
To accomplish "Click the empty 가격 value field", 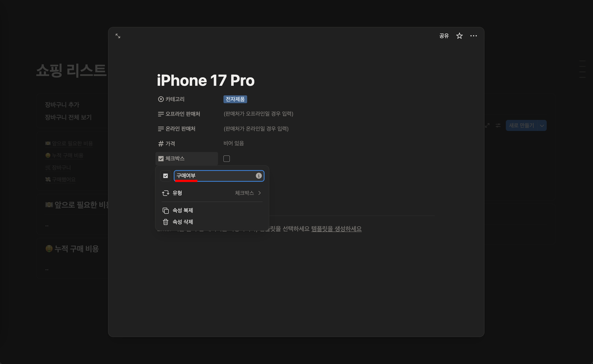I will 233,143.
